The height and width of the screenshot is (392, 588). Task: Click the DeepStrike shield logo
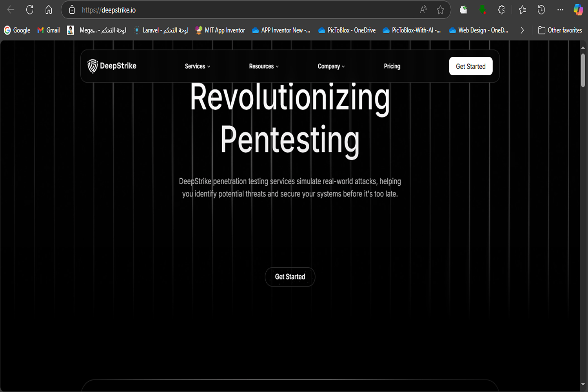pyautogui.click(x=93, y=66)
